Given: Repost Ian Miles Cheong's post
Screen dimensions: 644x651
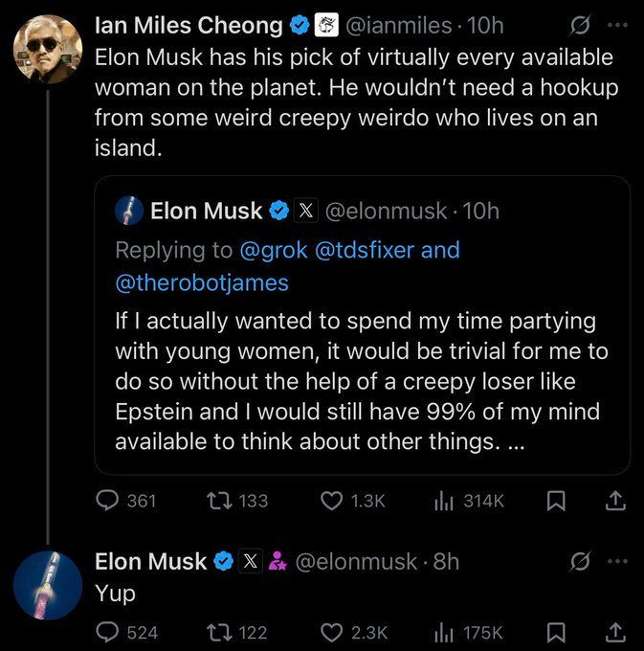Looking at the screenshot, I should 222,501.
